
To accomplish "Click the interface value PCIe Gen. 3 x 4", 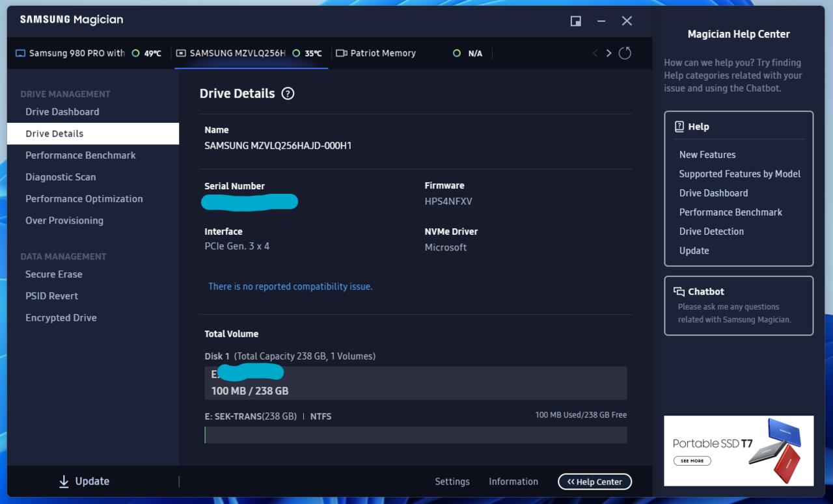I will pos(237,246).
